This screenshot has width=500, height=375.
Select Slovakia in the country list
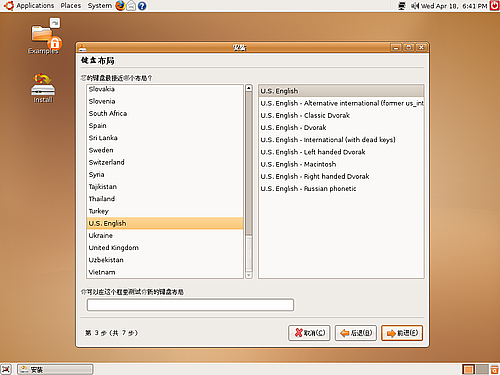[165, 89]
